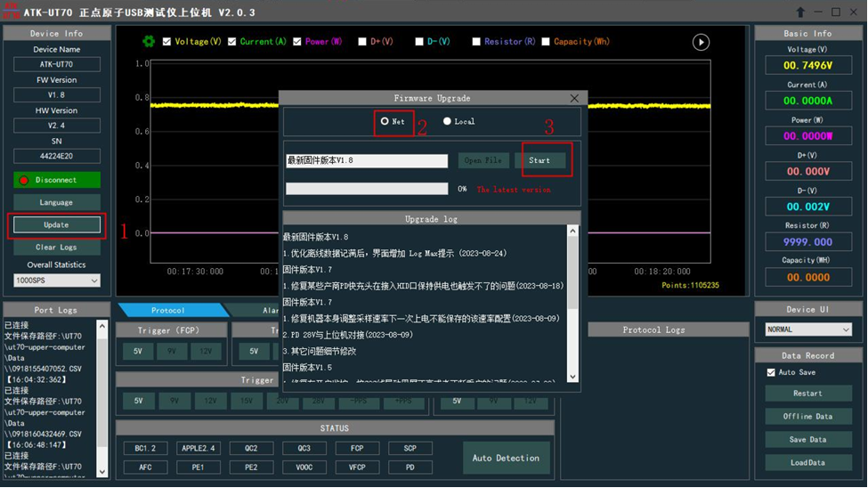Screen dimensions: 868x488
Task: Open the Device UI NORMAL dropdown
Action: click(x=808, y=329)
